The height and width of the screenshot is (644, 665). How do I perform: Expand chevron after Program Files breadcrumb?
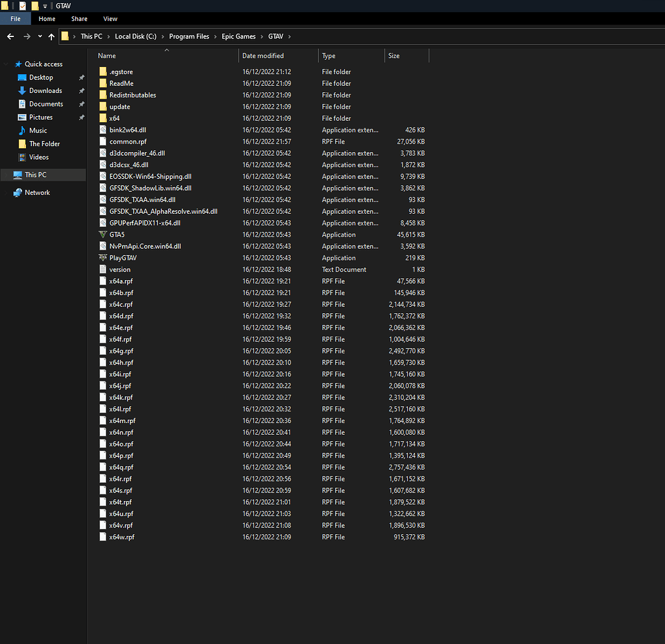click(x=216, y=36)
